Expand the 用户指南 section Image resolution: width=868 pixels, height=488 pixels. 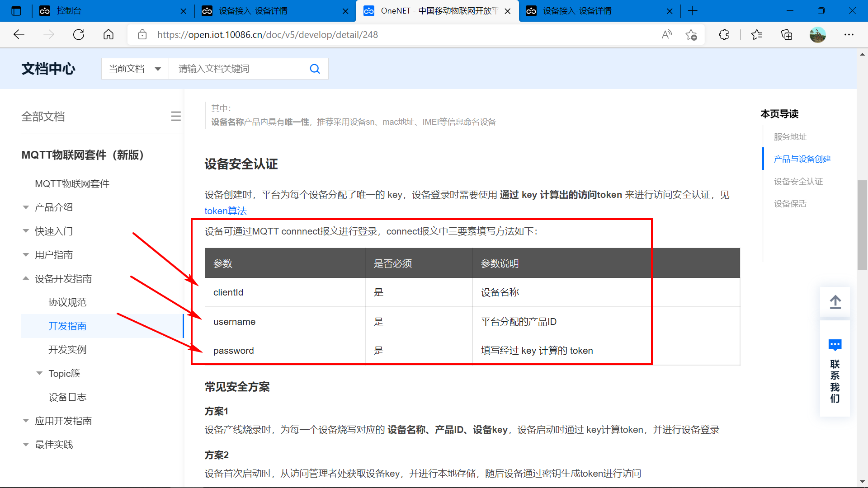point(54,255)
